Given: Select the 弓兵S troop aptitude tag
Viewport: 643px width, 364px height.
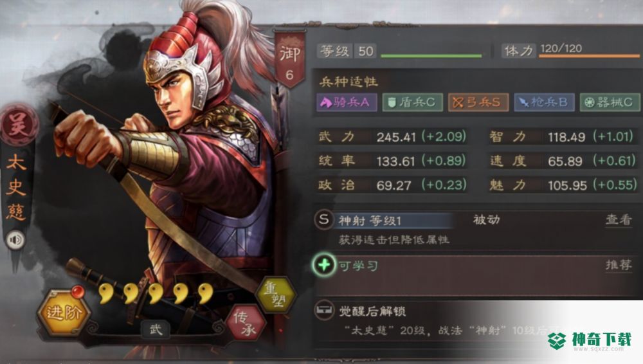Looking at the screenshot, I should click(x=478, y=102).
